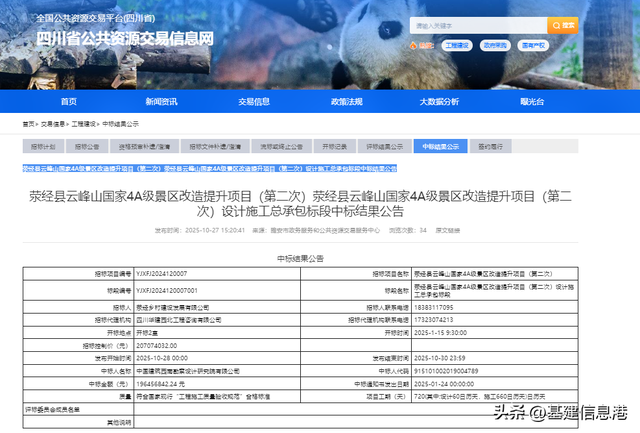The image size is (640, 433).
Task: Click control price value 207074032.00
Action: [x=157, y=346]
